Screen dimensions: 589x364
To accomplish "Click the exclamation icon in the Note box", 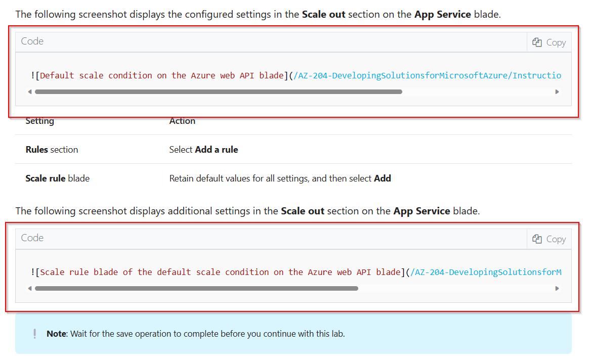I will pyautogui.click(x=34, y=334).
